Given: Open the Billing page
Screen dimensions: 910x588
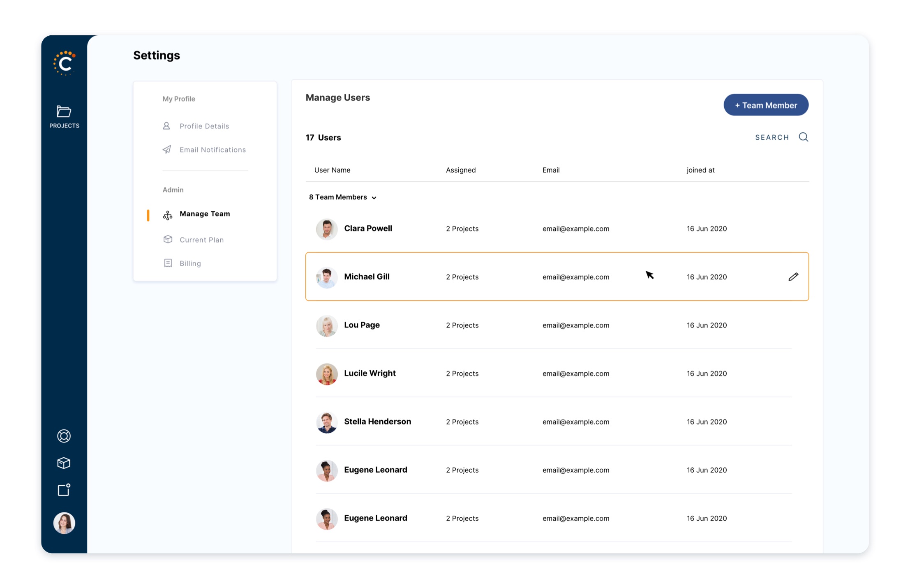Looking at the screenshot, I should click(190, 263).
